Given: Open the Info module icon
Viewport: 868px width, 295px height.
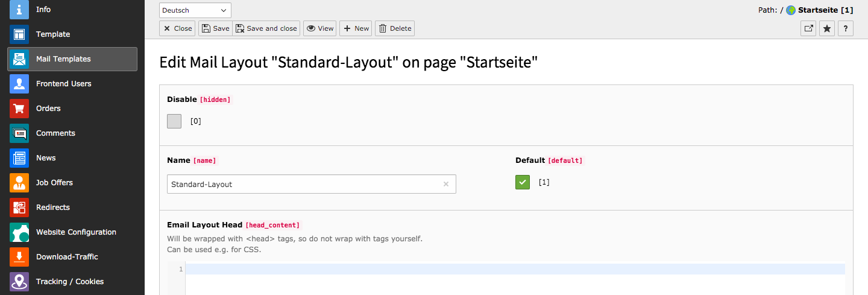Looking at the screenshot, I should [x=19, y=10].
